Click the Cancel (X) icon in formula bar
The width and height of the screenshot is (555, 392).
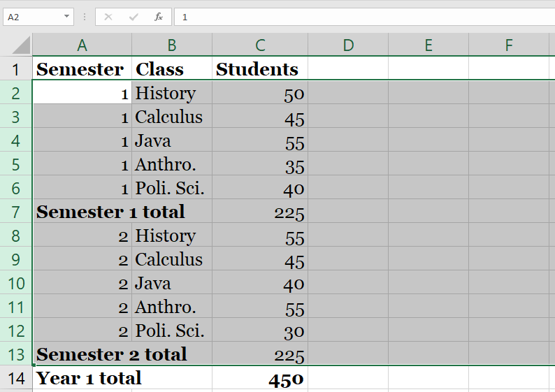pos(108,17)
